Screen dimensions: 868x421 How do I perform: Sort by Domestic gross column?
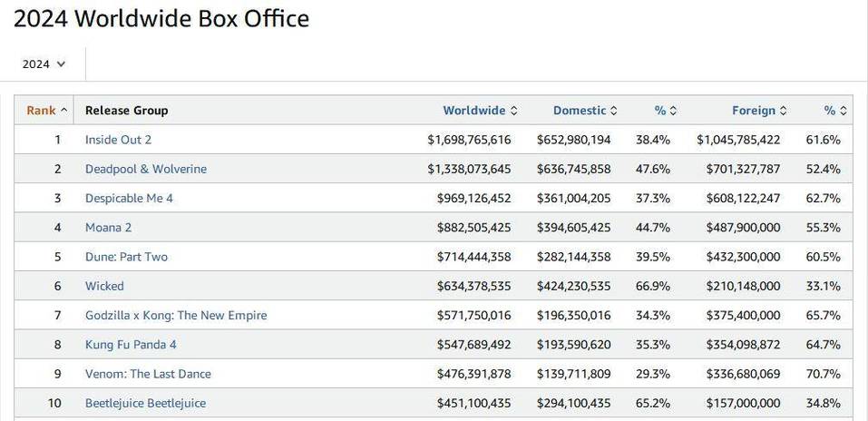585,110
